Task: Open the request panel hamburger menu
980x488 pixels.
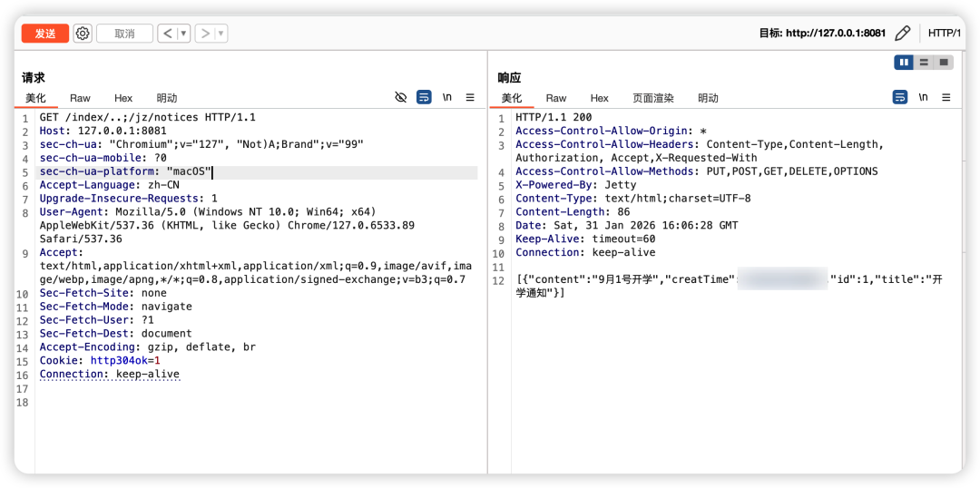Action: tap(470, 97)
